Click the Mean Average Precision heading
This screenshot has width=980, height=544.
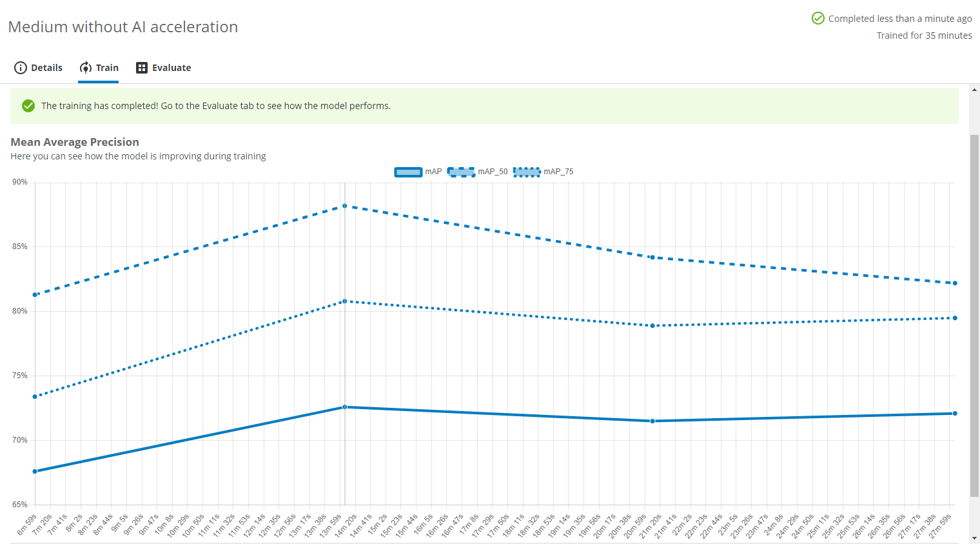click(x=75, y=142)
